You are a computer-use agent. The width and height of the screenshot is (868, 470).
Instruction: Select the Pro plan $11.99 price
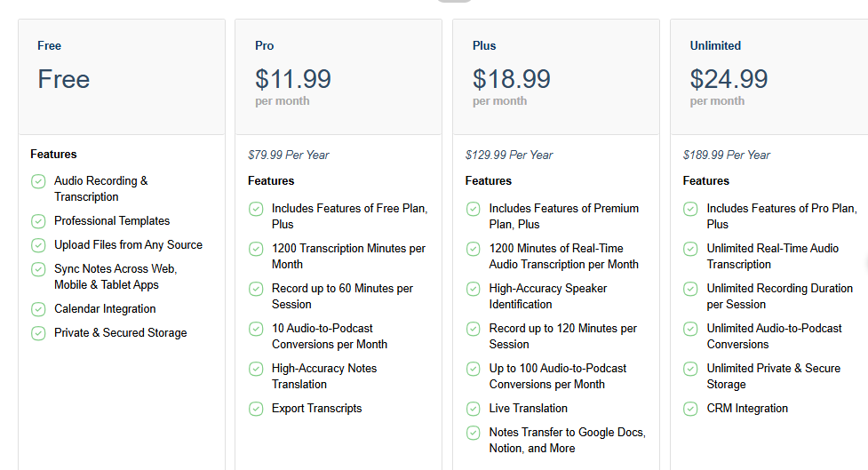pos(293,79)
